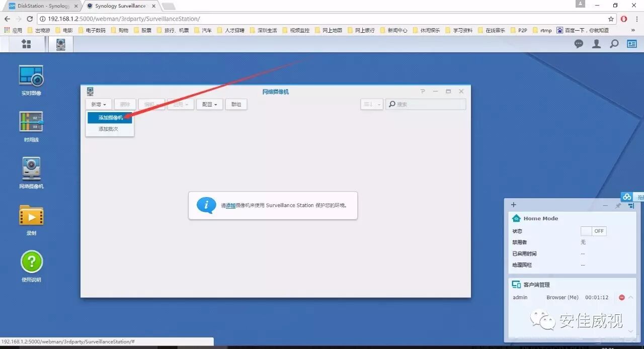Click the 编辑 button
644x349 pixels.
[x=151, y=104]
